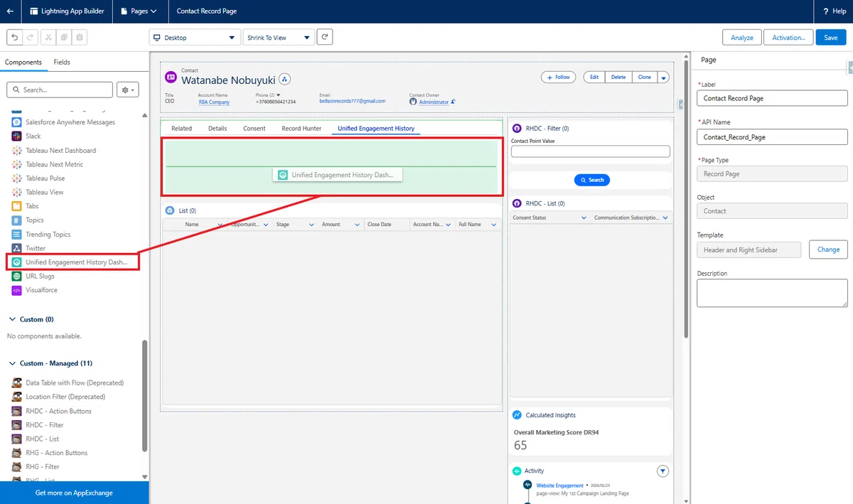Screen dimensions: 853x504
Task: Open the RBA Company link
Action: [214, 102]
